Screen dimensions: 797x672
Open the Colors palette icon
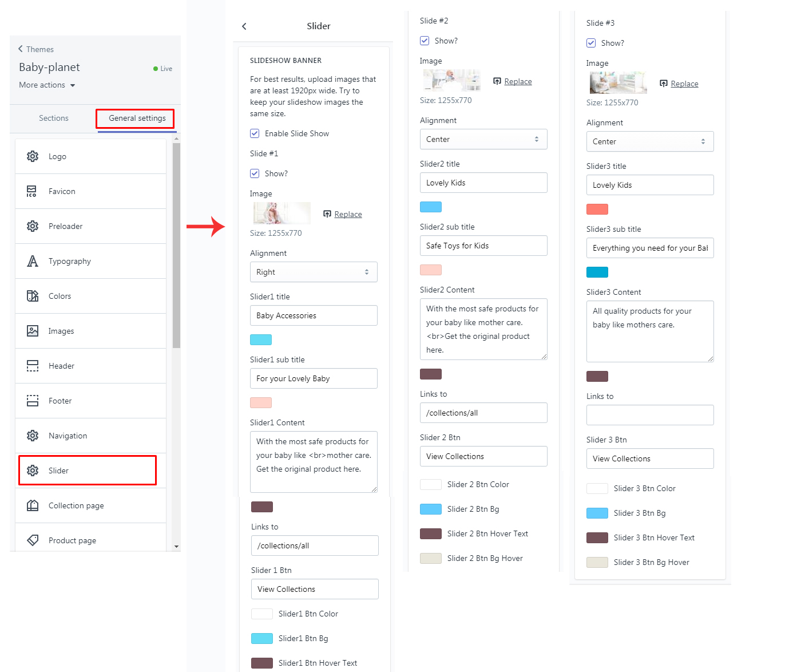pos(33,296)
